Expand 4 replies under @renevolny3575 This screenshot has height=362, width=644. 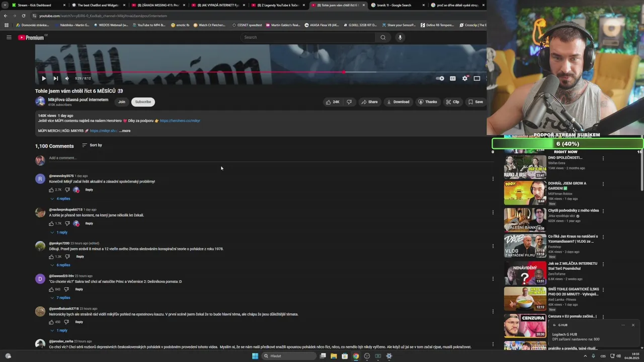[x=60, y=199]
